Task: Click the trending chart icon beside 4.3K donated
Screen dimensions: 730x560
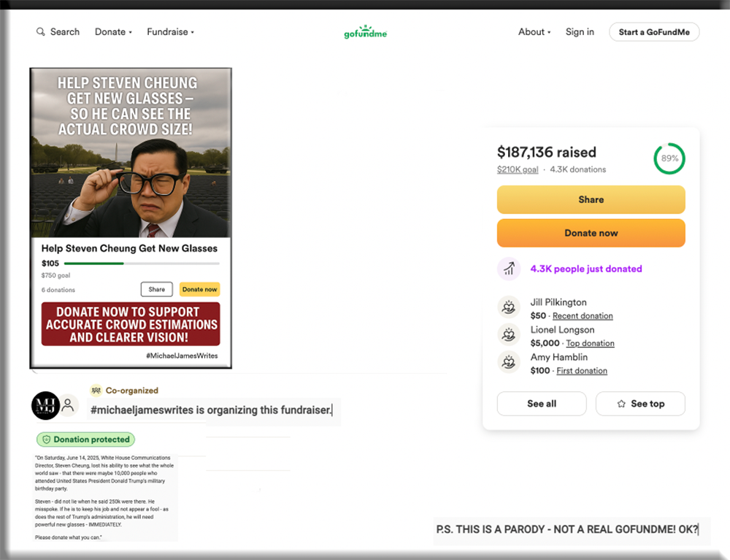Action: pos(508,269)
